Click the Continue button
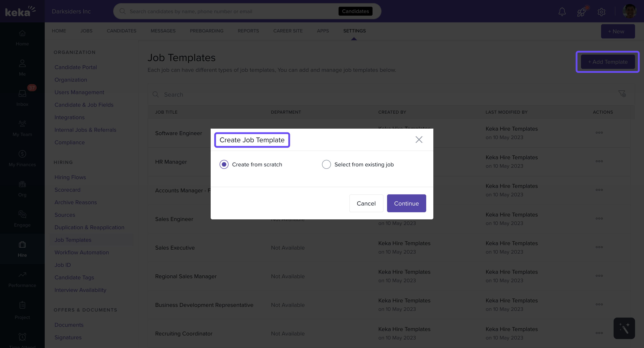The height and width of the screenshot is (348, 644). 406,203
